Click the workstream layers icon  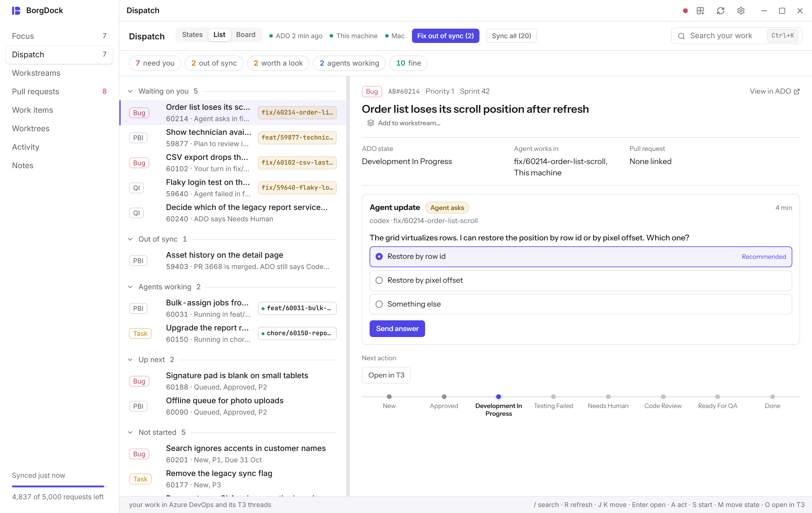point(370,123)
